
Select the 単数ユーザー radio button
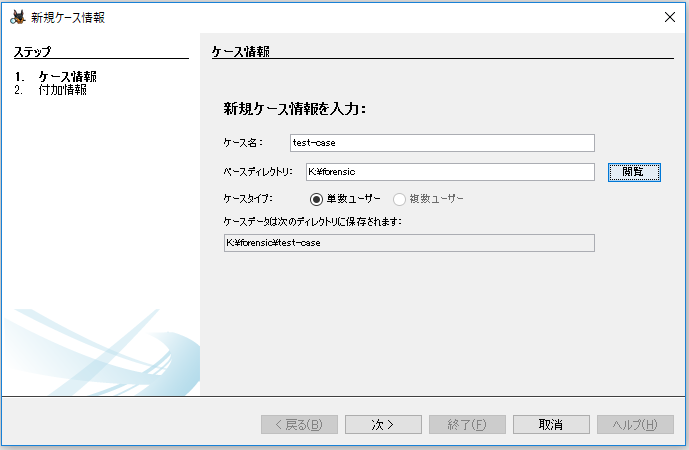[x=317, y=199]
